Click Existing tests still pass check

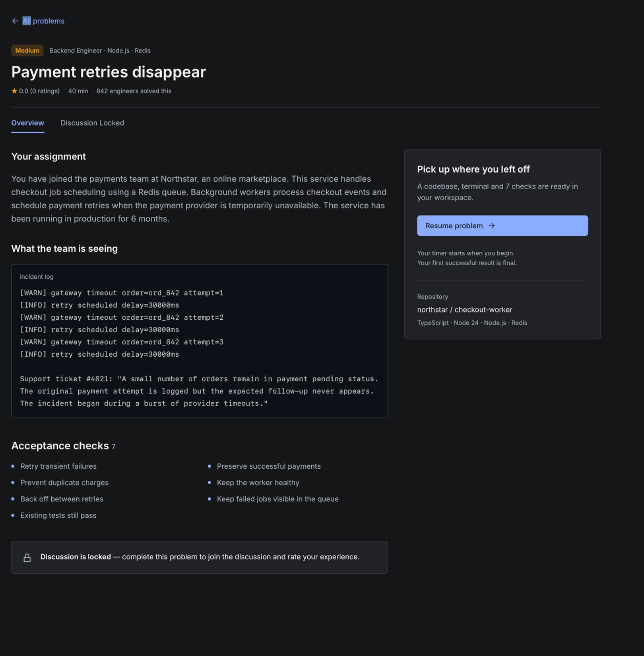pos(59,515)
